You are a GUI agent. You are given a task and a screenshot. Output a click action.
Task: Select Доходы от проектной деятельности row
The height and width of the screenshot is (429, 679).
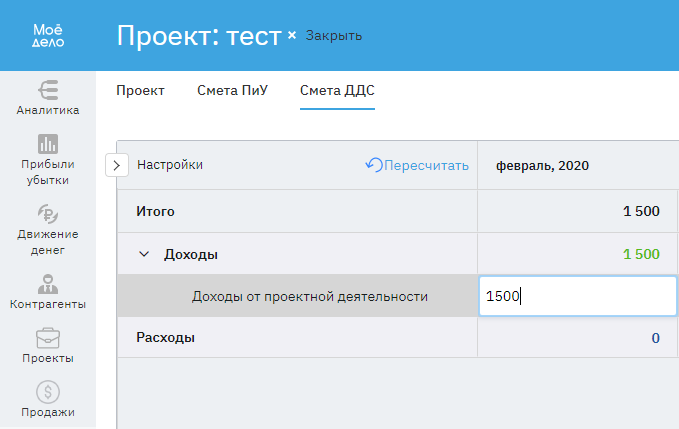click(x=309, y=296)
